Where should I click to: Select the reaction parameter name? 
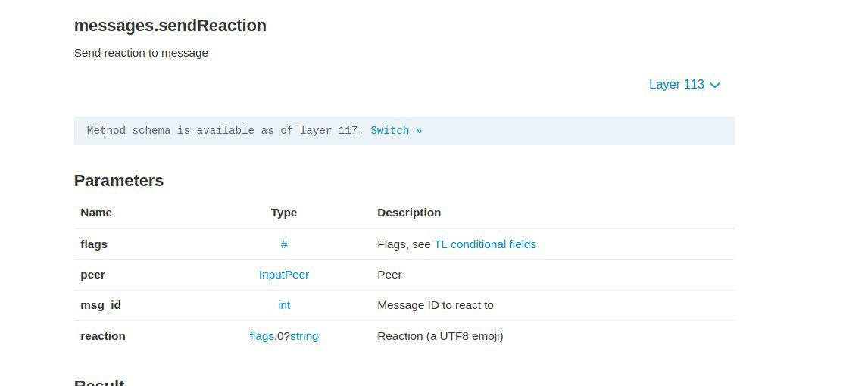[x=103, y=336]
